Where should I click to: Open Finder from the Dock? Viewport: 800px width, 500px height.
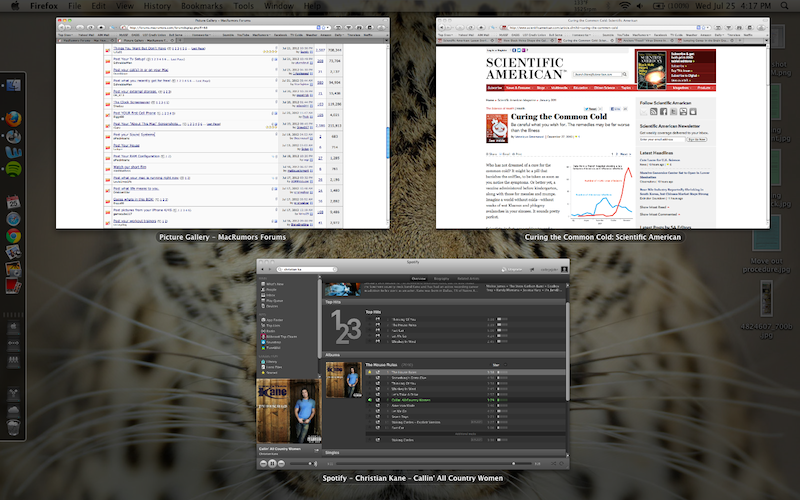point(13,85)
